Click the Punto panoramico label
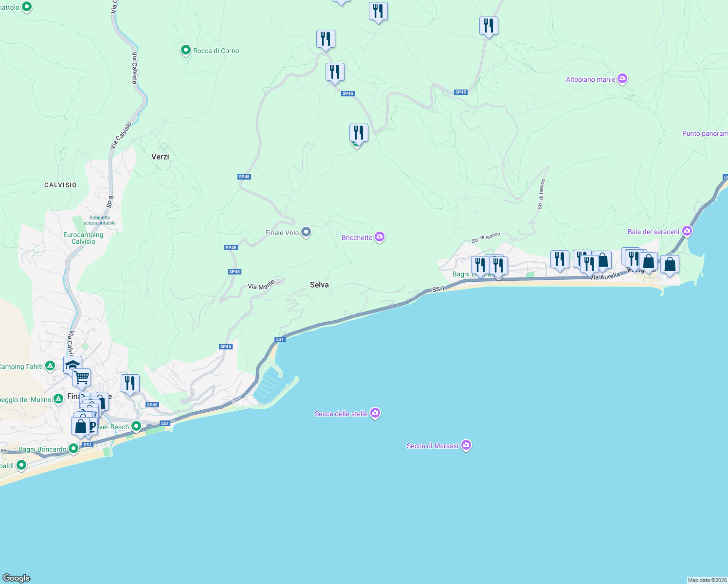 click(705, 133)
